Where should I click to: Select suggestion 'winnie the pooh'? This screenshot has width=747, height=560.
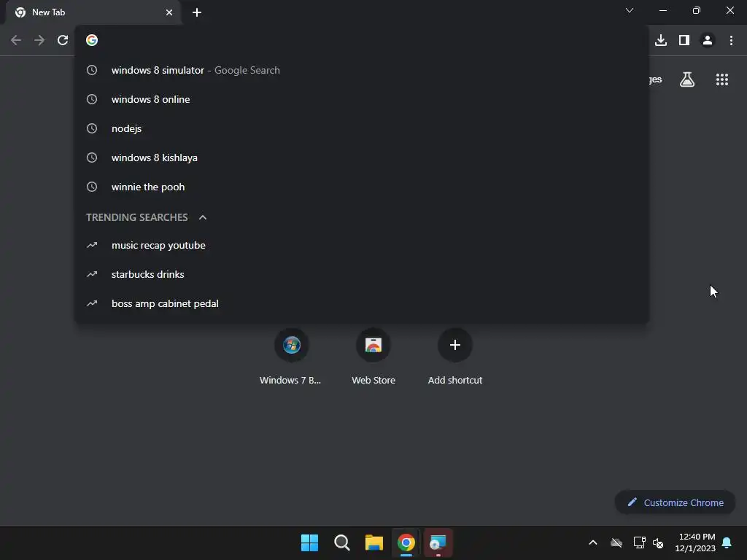coord(362,187)
